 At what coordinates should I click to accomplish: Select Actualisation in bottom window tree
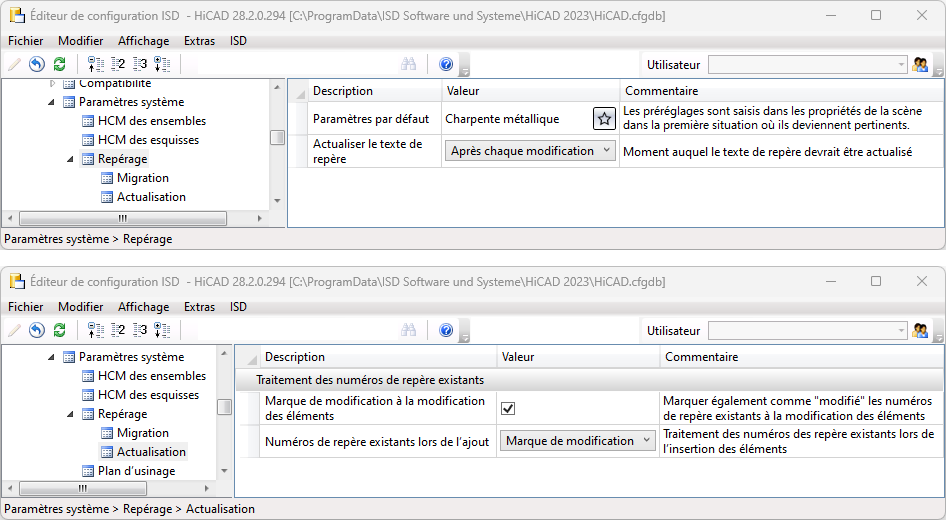(151, 452)
